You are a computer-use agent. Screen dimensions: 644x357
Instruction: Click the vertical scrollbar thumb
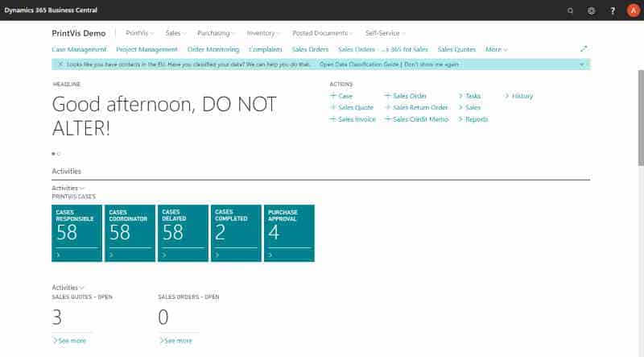(641, 118)
